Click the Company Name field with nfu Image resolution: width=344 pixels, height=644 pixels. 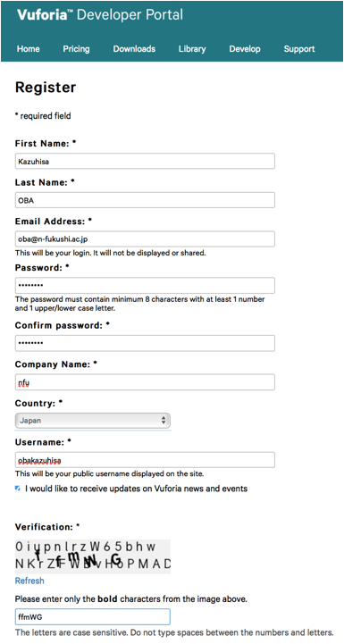[145, 382]
